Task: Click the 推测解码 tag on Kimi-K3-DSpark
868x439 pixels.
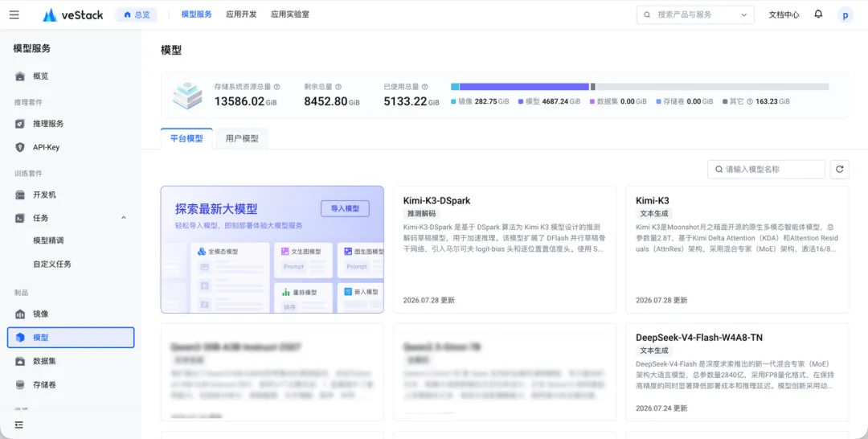Action: click(421, 213)
